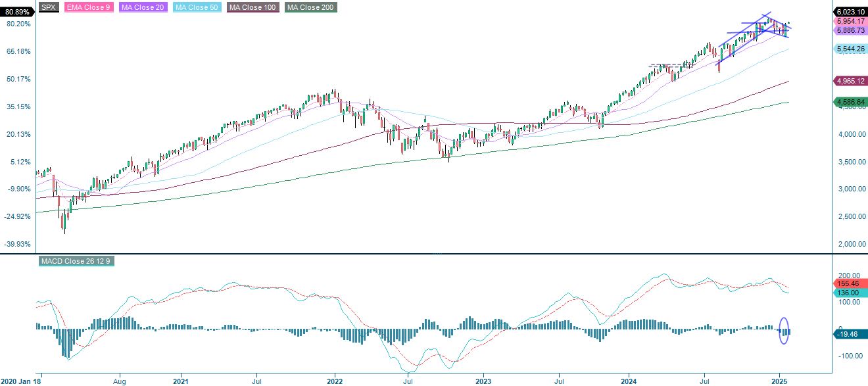Viewport: 868px width, 386px height.
Task: Click the 2025 label on the time axis
Action: (780, 381)
